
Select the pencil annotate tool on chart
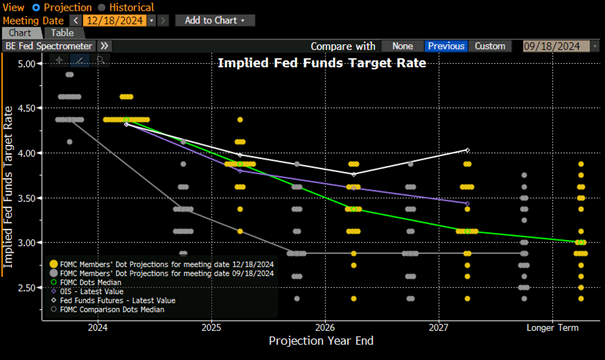click(x=80, y=60)
